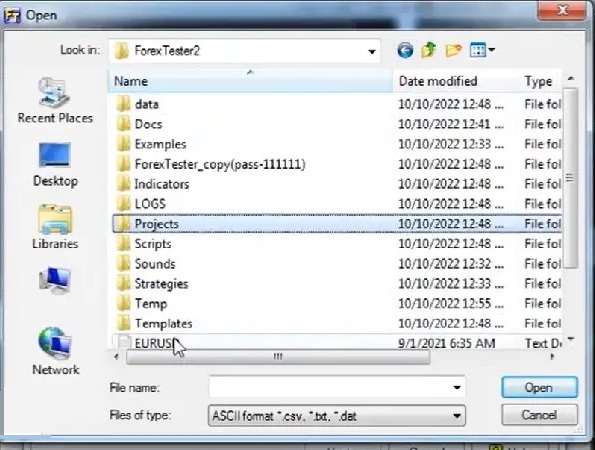
Task: Click the dialog title bar app icon
Action: [12, 15]
